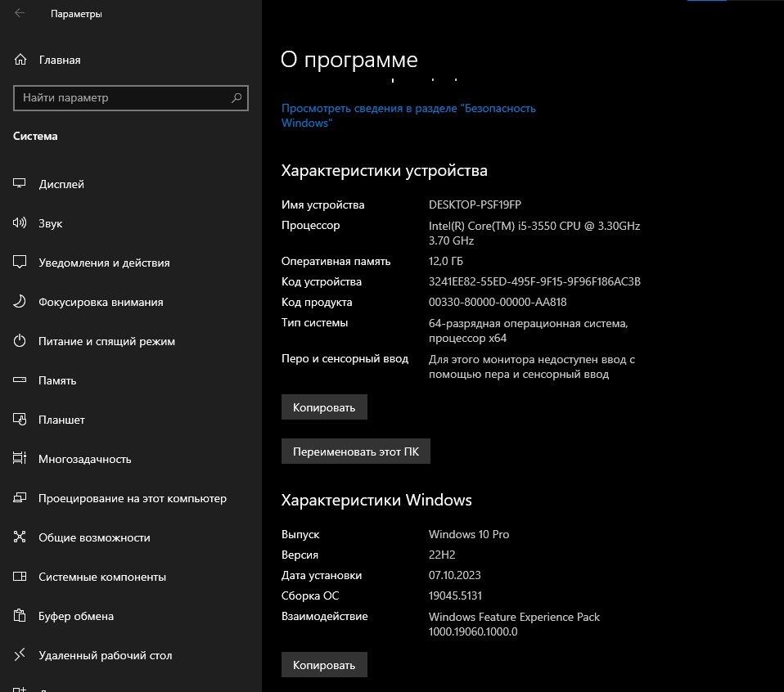This screenshot has height=692, width=784.
Task: Click Windows Feature Experience Pack value
Action: click(514, 624)
